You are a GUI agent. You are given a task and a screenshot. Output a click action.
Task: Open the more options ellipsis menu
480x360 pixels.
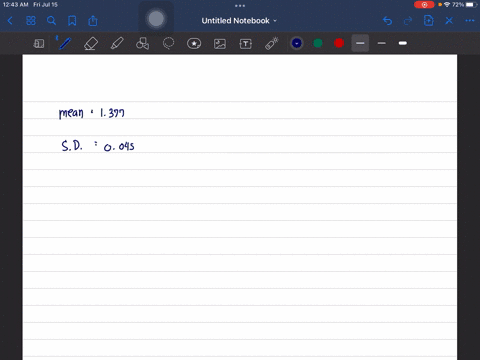(470, 21)
